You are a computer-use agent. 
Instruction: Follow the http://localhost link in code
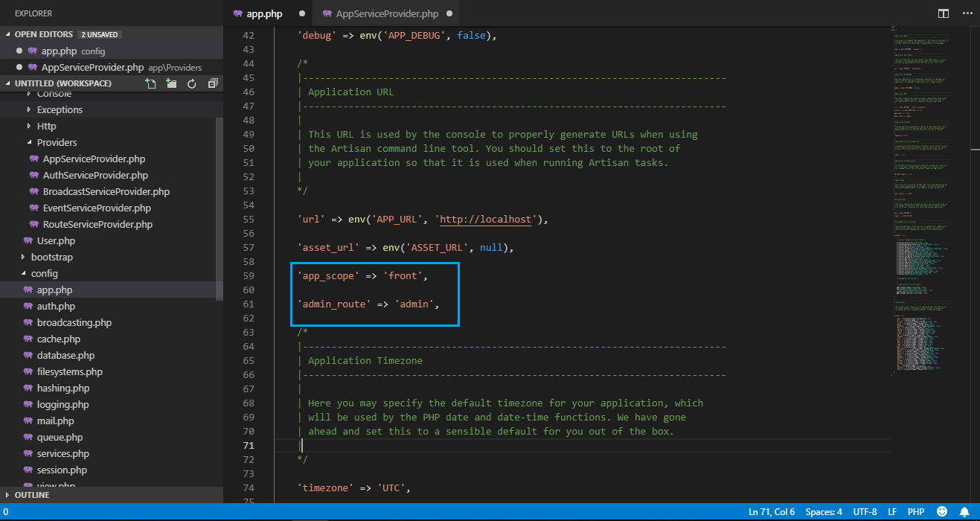[486, 219]
